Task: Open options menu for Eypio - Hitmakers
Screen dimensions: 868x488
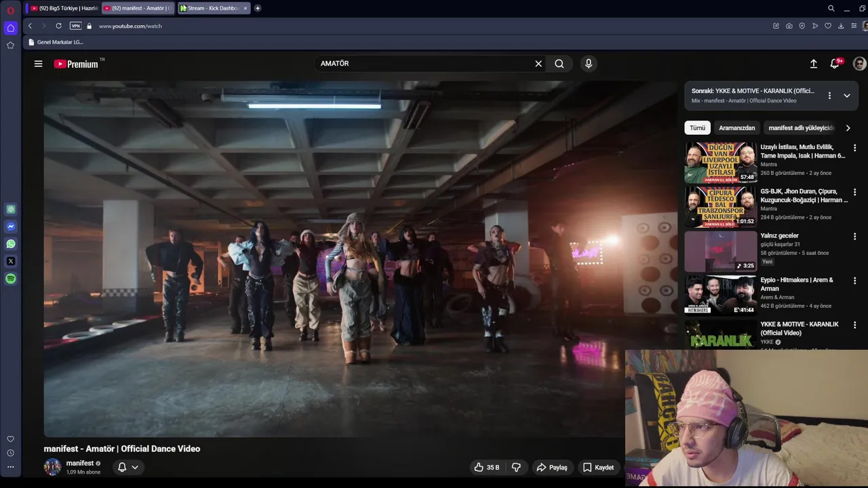Action: click(x=854, y=281)
